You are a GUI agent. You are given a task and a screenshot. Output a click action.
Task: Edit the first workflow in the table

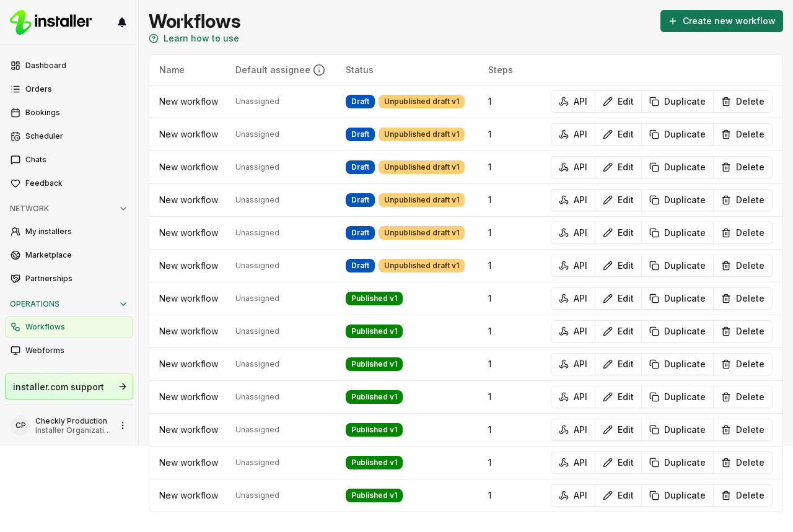(x=618, y=102)
